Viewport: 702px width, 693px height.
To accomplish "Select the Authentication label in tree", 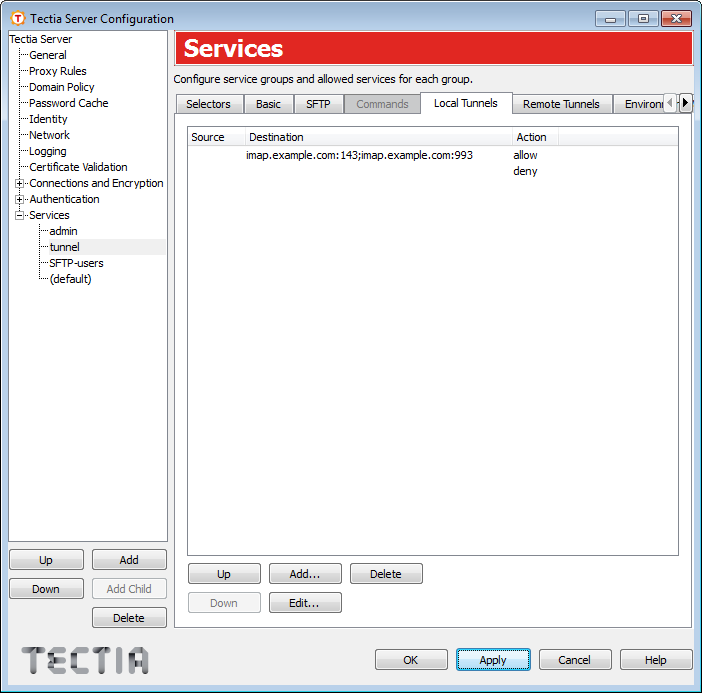I will pos(64,199).
